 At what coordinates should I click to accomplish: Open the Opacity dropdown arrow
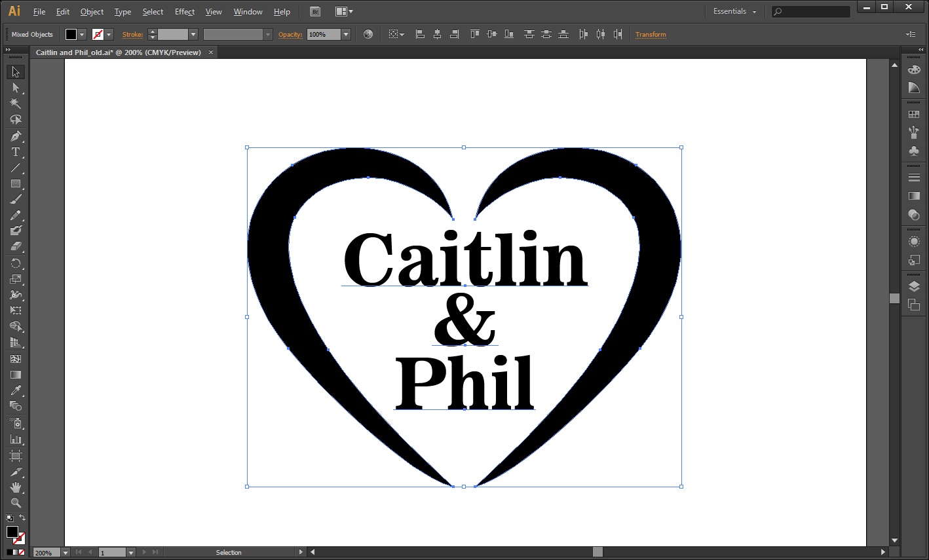pyautogui.click(x=346, y=35)
